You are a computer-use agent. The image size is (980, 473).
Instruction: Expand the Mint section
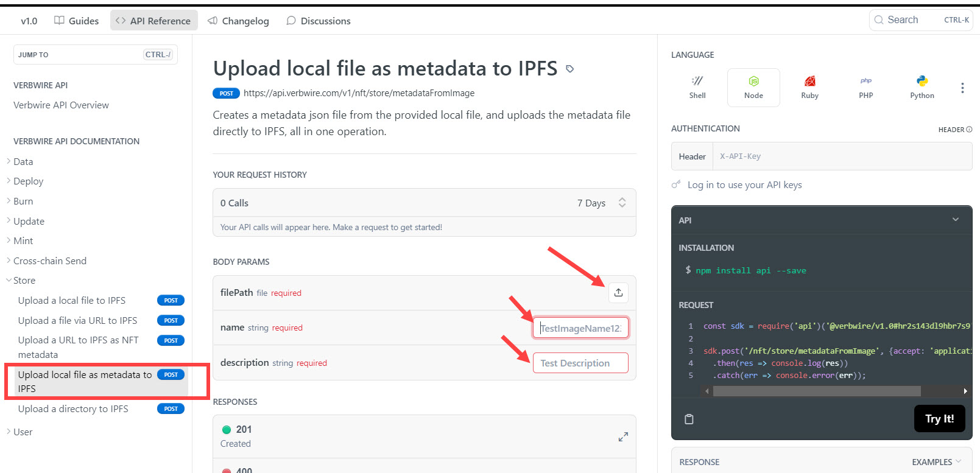click(23, 241)
